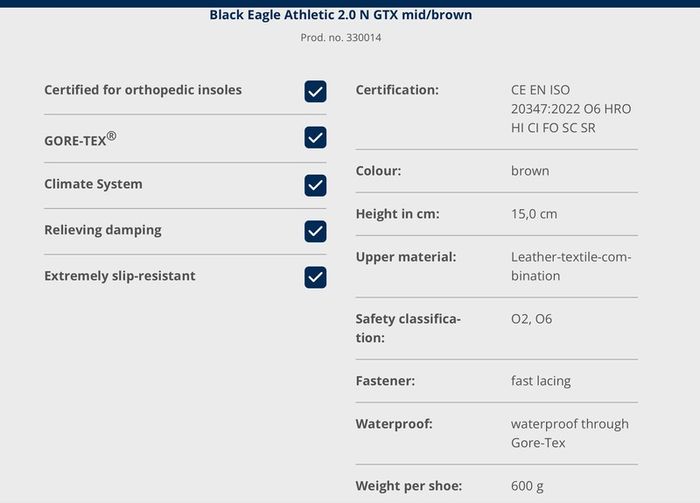Click the Extremely slip-resistant feature label
Screen dimensions: 700x503
[120, 276]
